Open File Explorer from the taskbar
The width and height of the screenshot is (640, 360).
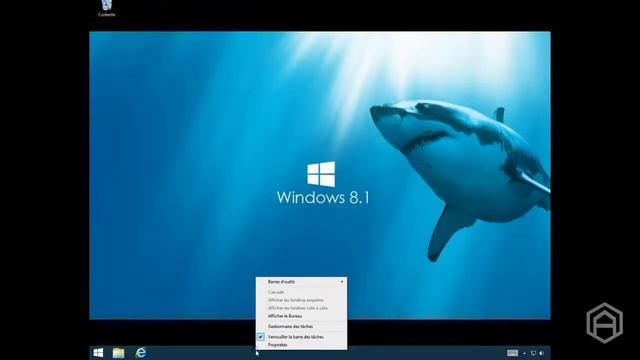point(118,353)
